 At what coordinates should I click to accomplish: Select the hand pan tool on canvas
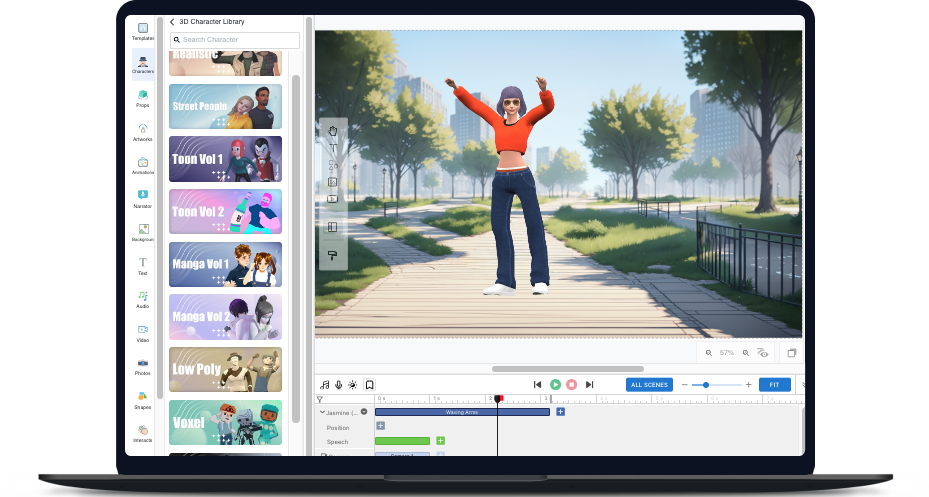333,130
